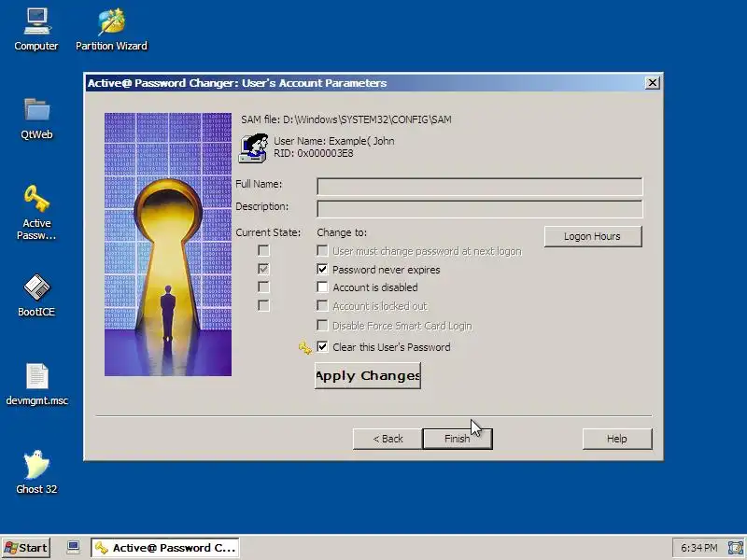The width and height of the screenshot is (747, 560).
Task: Open the Computer desktop icon
Action: [36, 30]
